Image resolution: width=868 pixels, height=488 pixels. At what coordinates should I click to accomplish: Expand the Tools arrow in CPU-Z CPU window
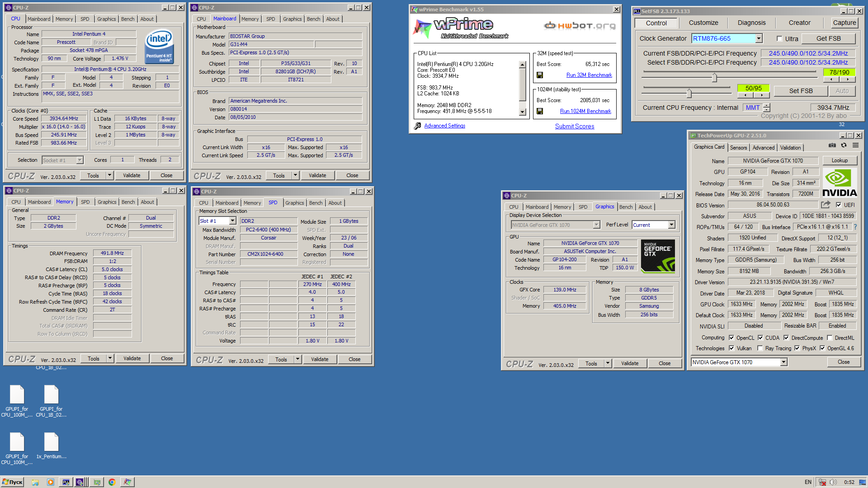click(x=109, y=175)
